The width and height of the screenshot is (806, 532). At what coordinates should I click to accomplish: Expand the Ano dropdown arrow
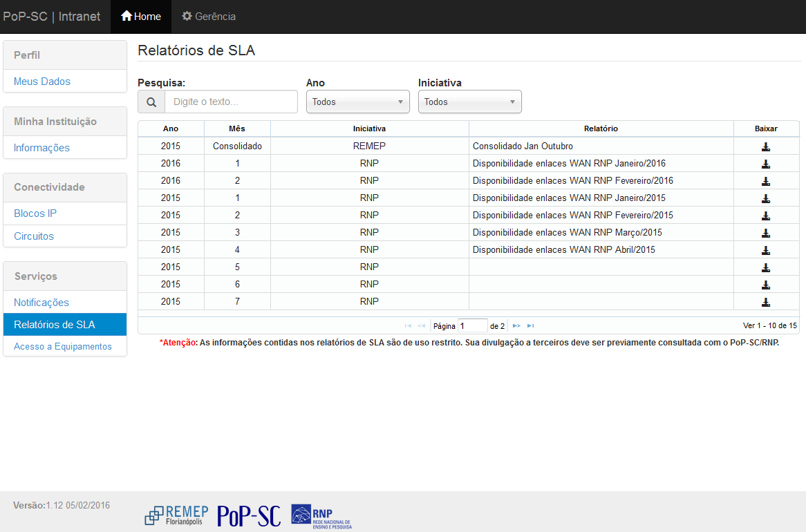(x=402, y=101)
